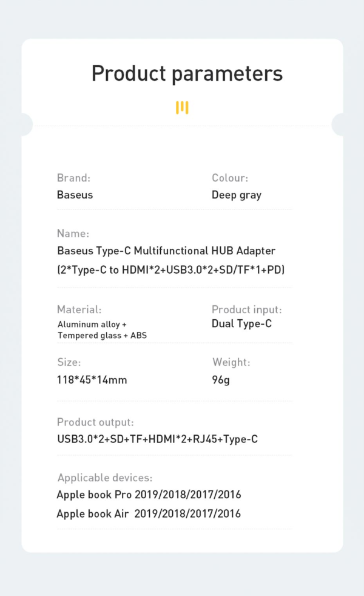Select the Brand label
This screenshot has height=596, width=364.
coord(74,178)
